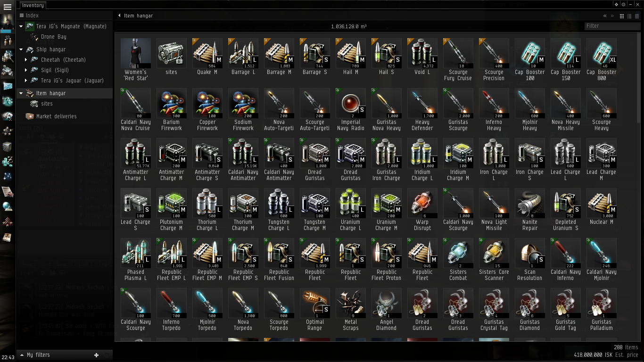
Task: Switch inventory to list view
Action: pyautogui.click(x=636, y=16)
